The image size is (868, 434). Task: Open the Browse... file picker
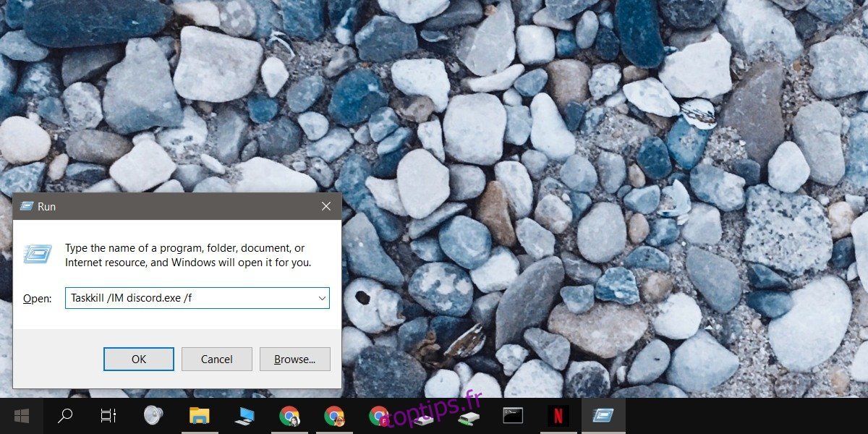tap(294, 359)
